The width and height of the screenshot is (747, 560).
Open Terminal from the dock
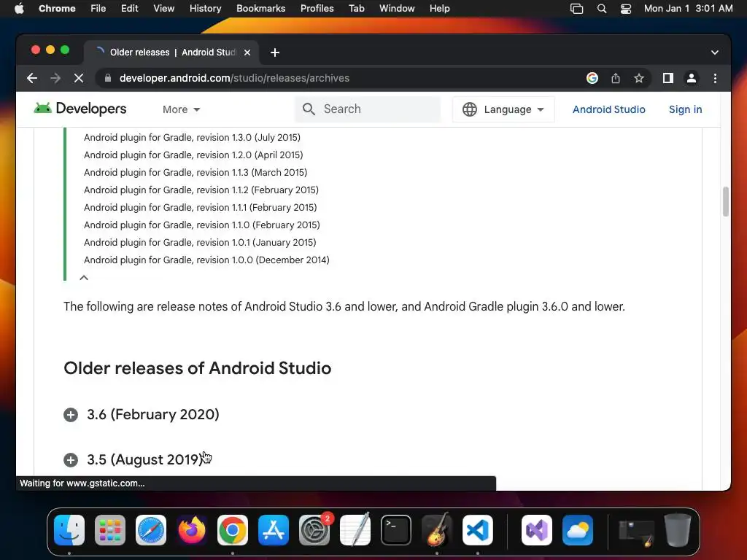tap(396, 530)
